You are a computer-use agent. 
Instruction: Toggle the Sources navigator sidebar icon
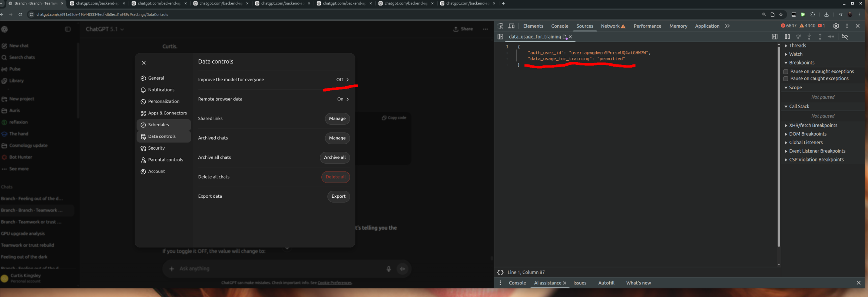tap(500, 37)
